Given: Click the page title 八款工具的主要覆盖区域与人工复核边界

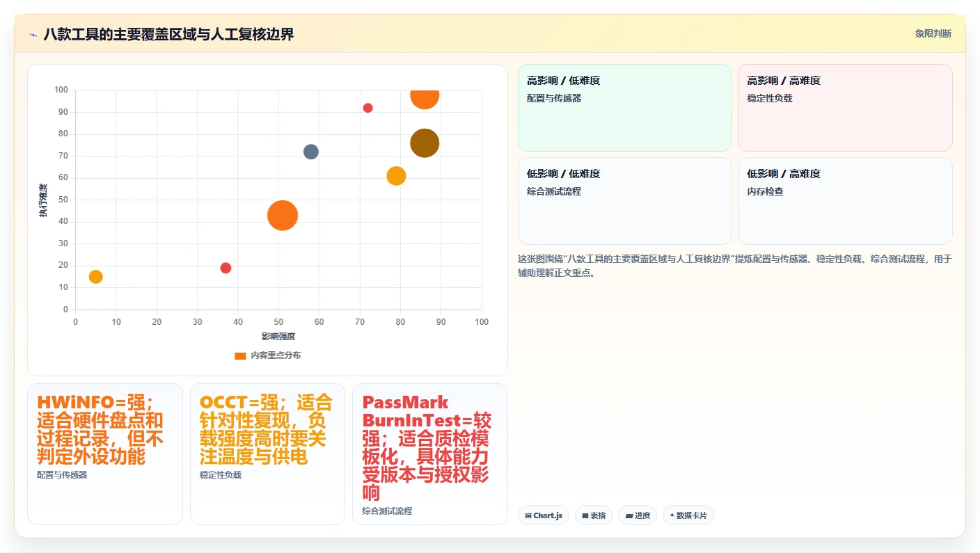Looking at the screenshot, I should [168, 34].
